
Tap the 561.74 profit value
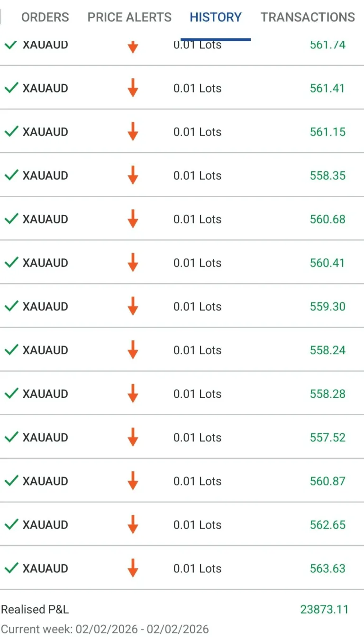[328, 45]
